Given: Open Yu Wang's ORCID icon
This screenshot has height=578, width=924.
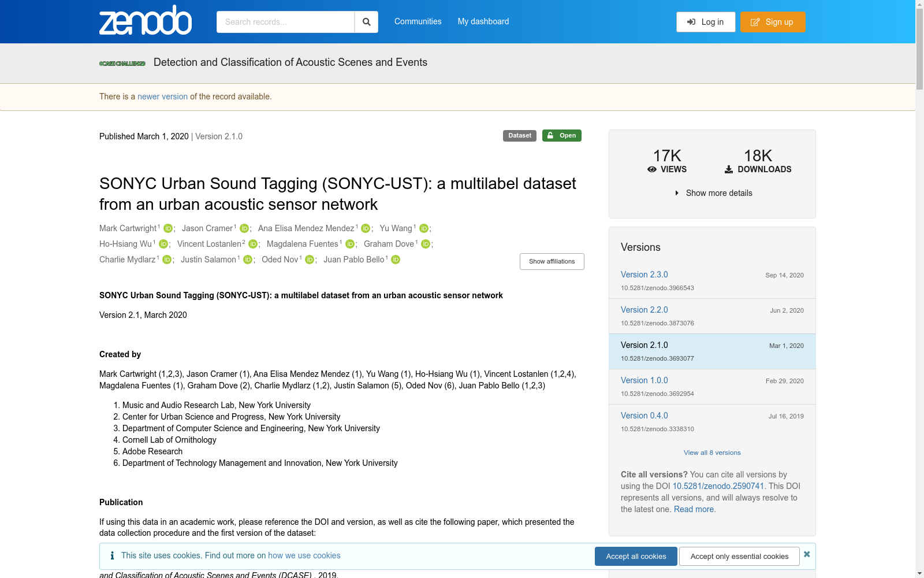Looking at the screenshot, I should pyautogui.click(x=424, y=228).
